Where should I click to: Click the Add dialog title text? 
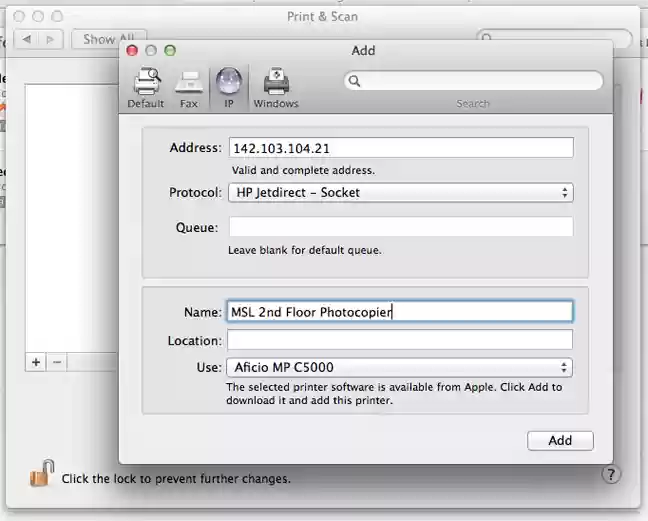(x=363, y=50)
